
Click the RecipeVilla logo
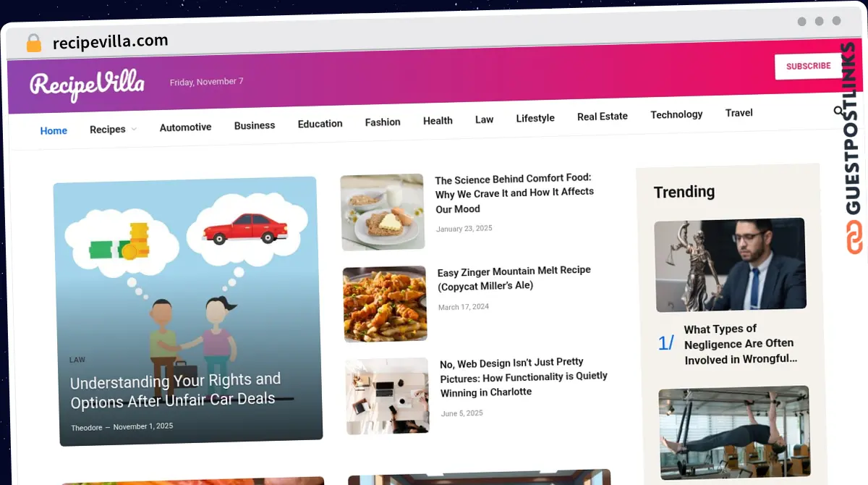pos(87,85)
